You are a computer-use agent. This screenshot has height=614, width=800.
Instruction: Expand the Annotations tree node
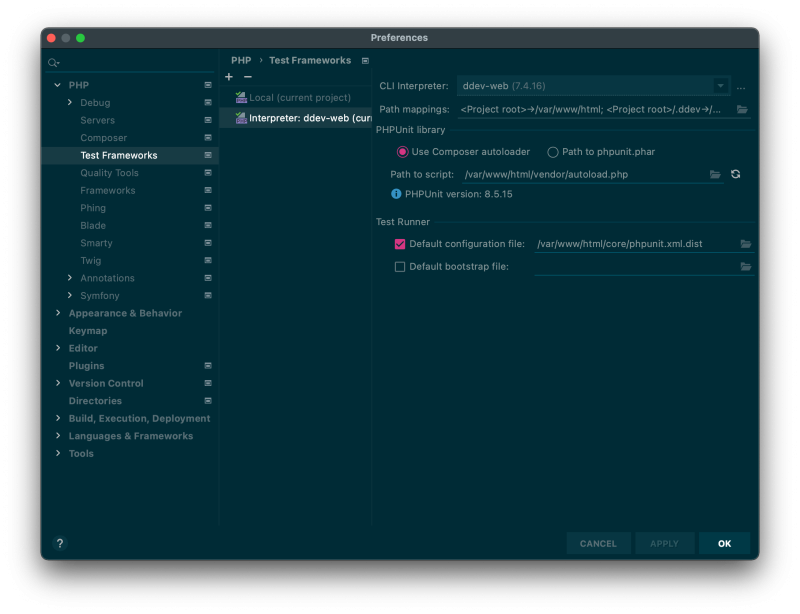click(69, 278)
